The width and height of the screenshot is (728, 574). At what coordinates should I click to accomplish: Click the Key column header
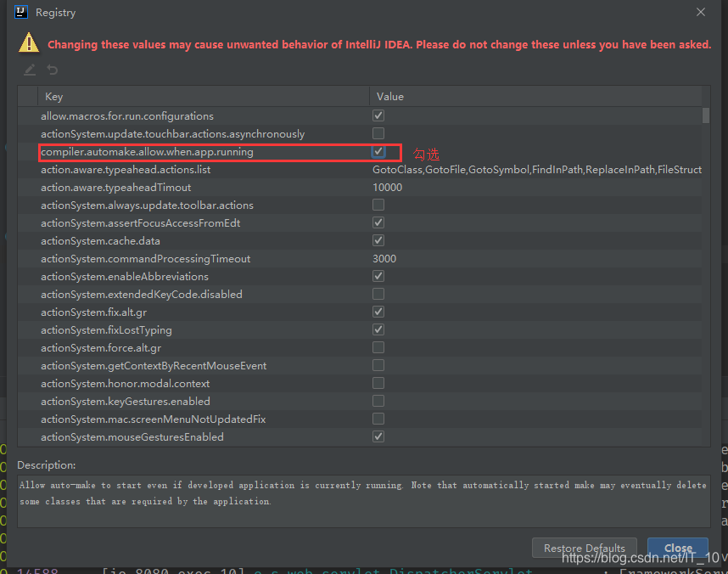pos(204,96)
